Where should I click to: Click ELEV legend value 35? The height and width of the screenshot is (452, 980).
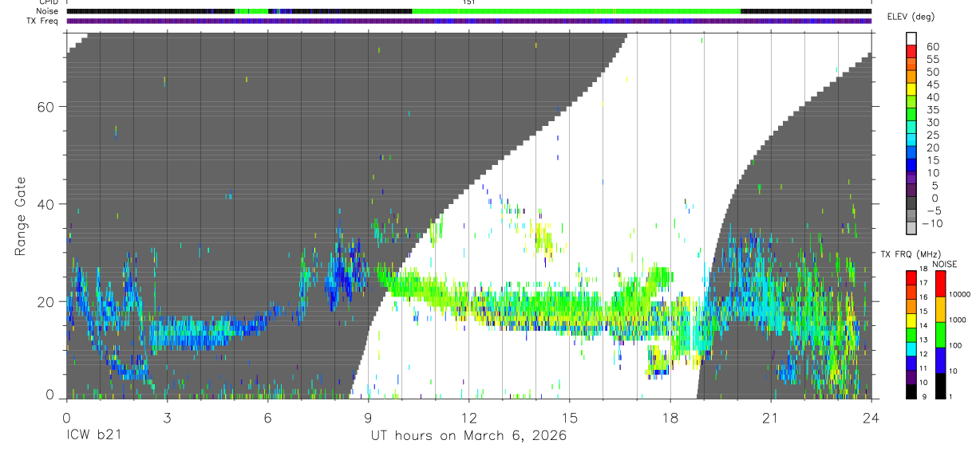(x=934, y=109)
